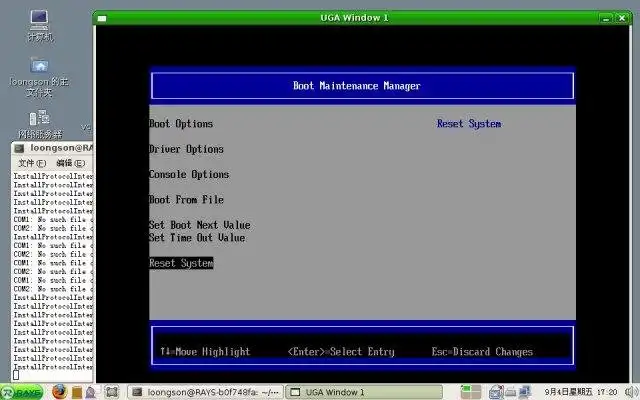The height and width of the screenshot is (400, 640).
Task: Close UGA Window 1
Action: [x=622, y=18]
